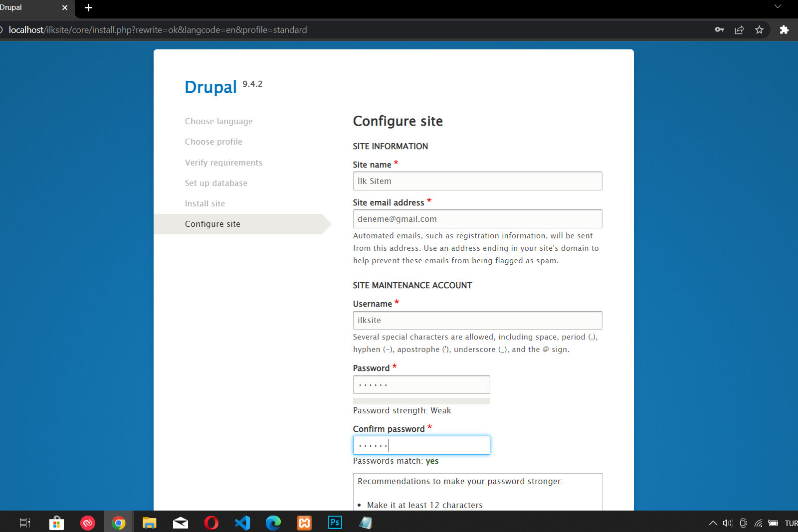Open a new browser tab
The width and height of the screenshot is (798, 532).
(x=89, y=8)
